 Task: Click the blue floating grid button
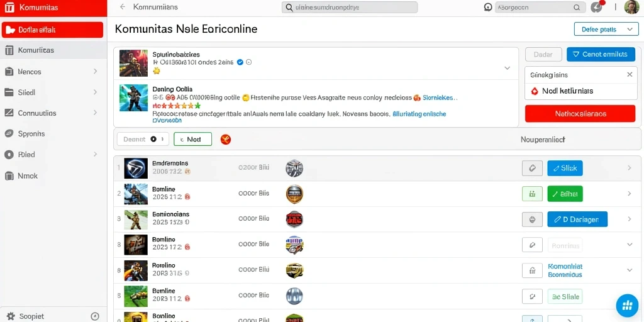(x=627, y=305)
